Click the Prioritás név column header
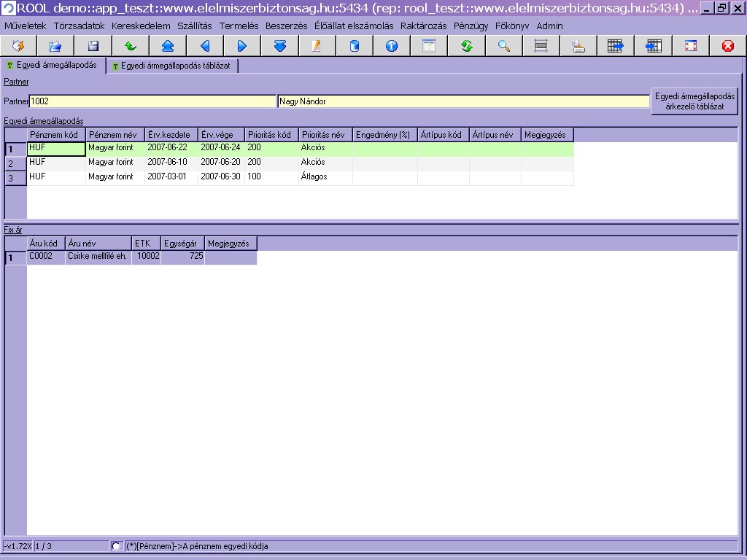Screen dimensions: 747x560 (325, 135)
